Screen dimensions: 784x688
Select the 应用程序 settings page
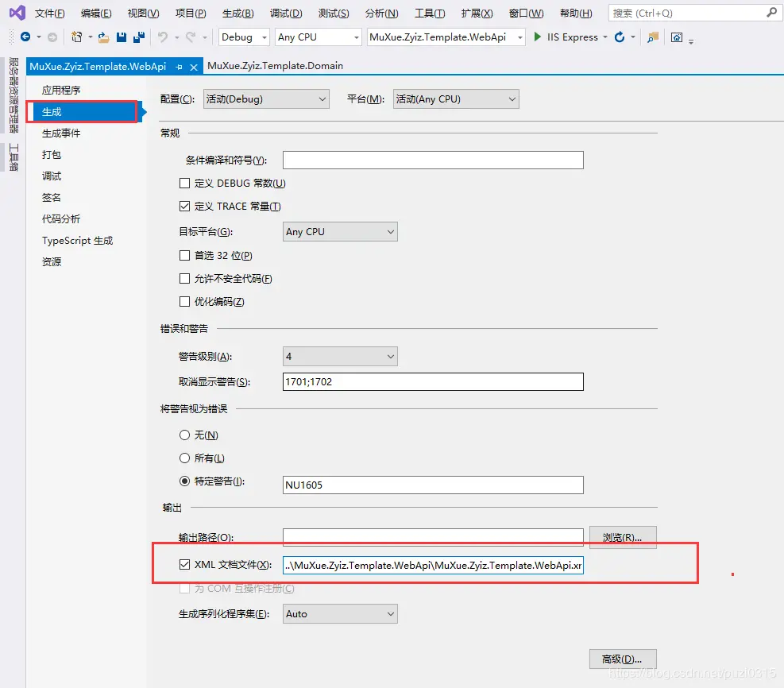(61, 90)
